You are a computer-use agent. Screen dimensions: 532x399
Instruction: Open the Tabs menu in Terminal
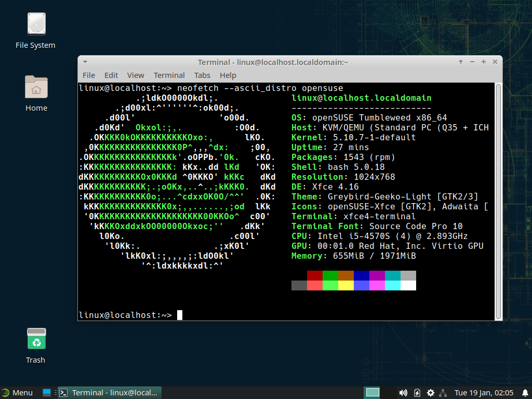[x=202, y=75]
